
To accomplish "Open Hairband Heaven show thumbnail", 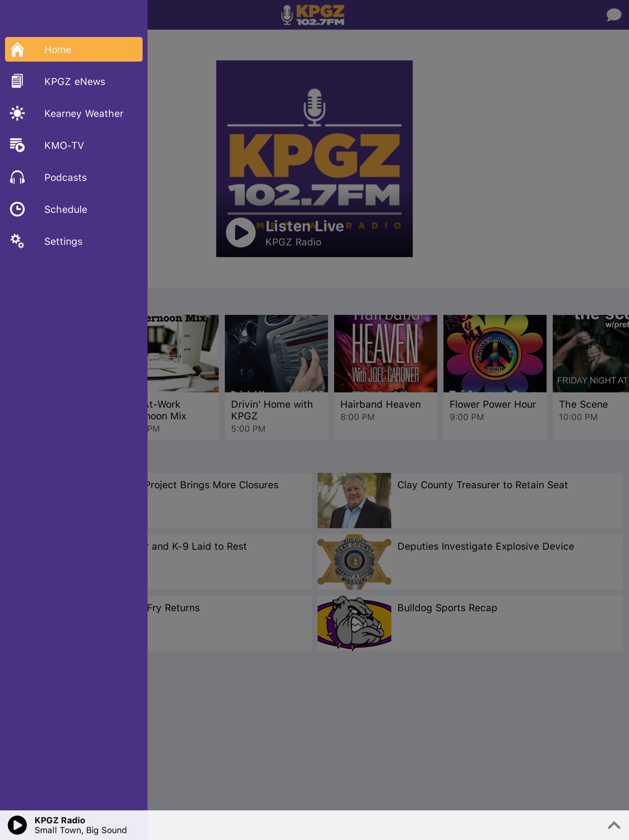I will click(x=386, y=353).
